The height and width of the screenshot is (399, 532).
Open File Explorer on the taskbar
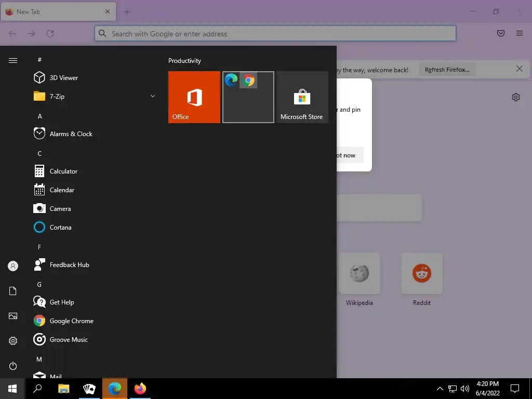[63, 389]
